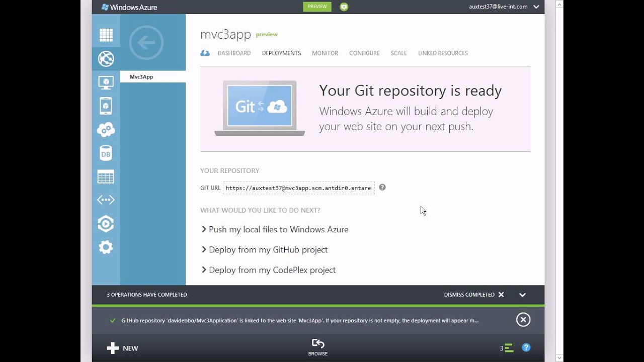
Task: Expand Push my local files to Windows Azure
Action: (275, 229)
